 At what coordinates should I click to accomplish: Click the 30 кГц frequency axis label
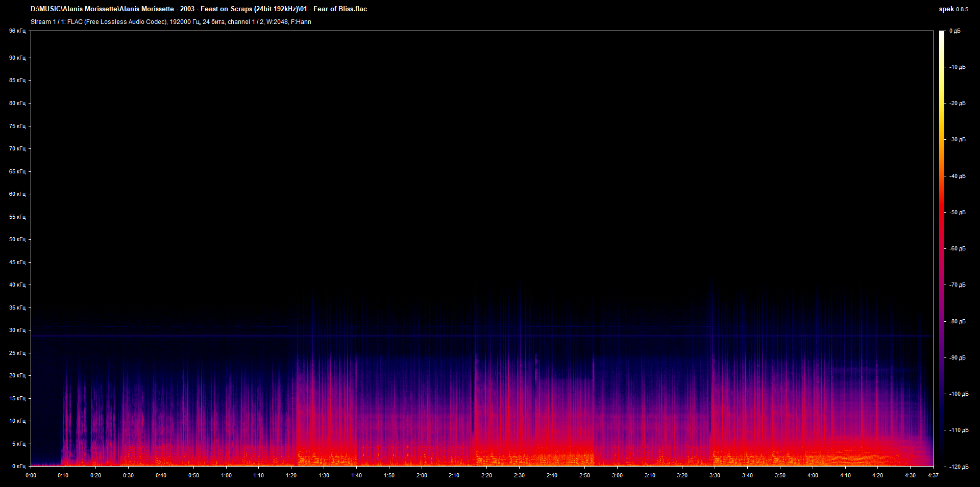(17, 330)
